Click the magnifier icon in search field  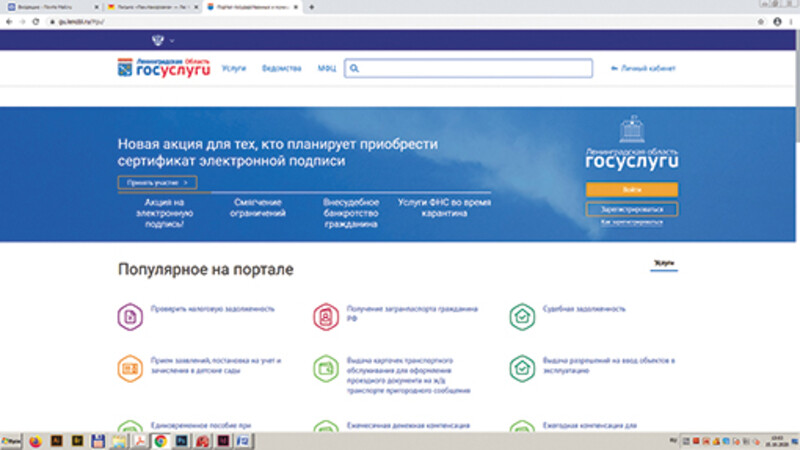click(354, 68)
